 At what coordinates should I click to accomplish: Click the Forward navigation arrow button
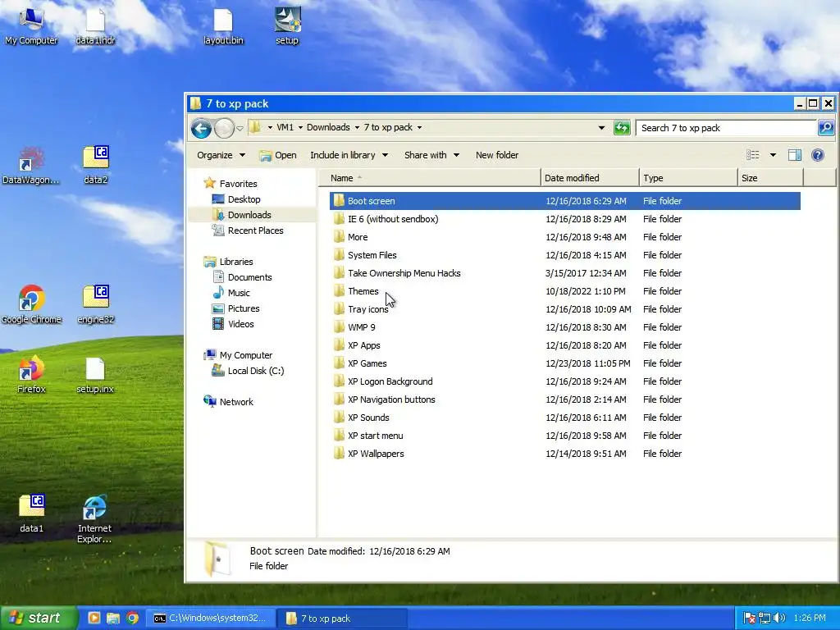coord(224,128)
